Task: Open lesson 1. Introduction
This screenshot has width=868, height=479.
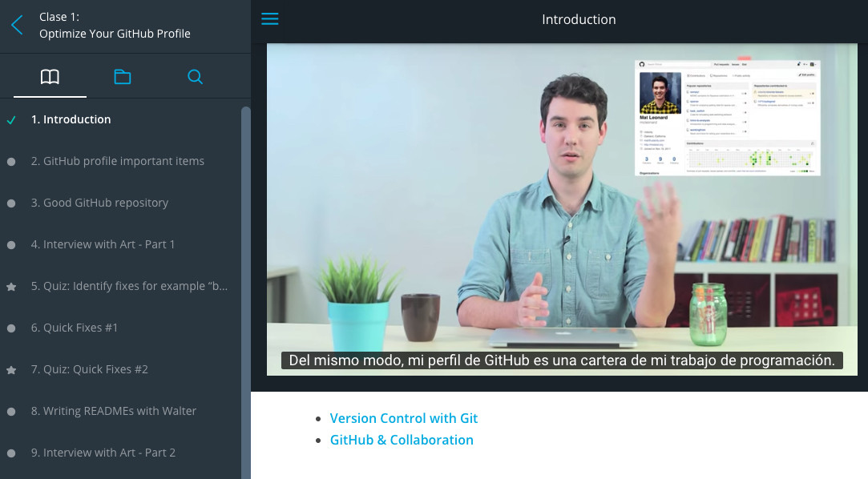Action: coord(71,119)
